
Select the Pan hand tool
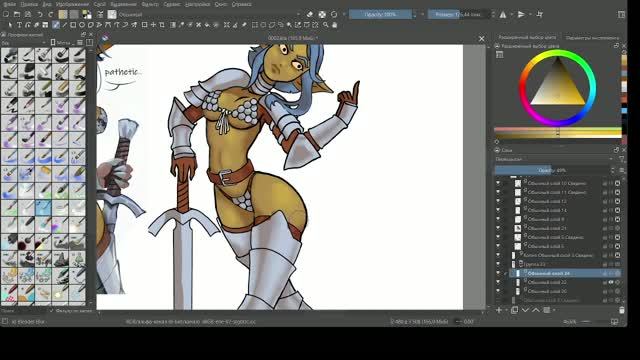point(334,25)
